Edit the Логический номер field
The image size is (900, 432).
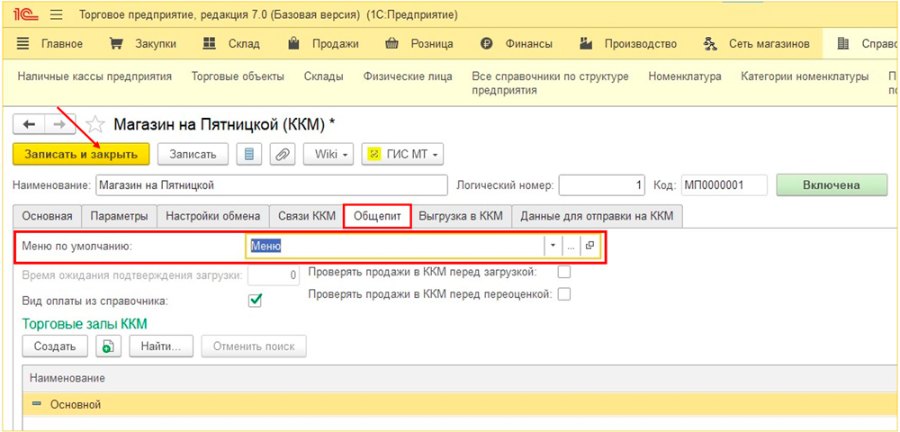[602, 185]
